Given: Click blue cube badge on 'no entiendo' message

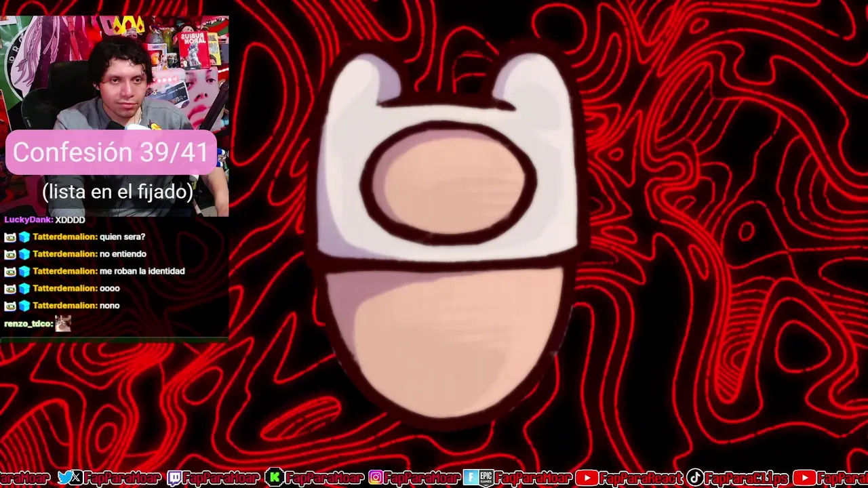Looking at the screenshot, I should [24, 254].
